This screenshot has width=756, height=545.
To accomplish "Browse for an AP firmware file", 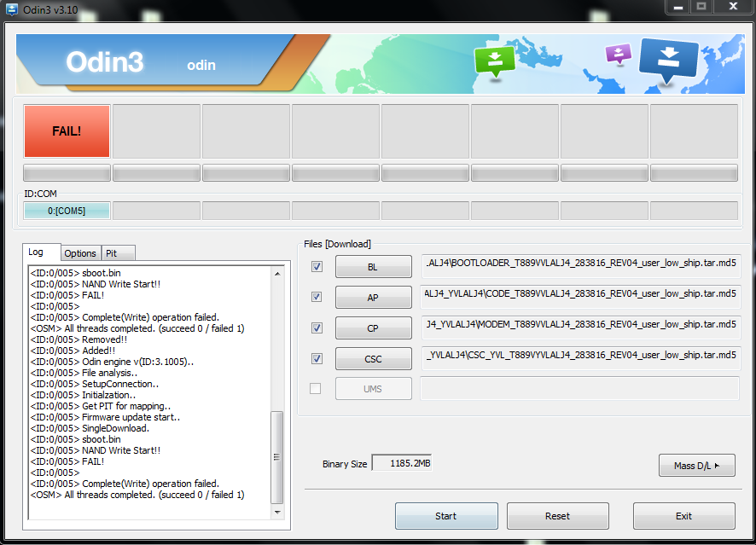I will [373, 298].
